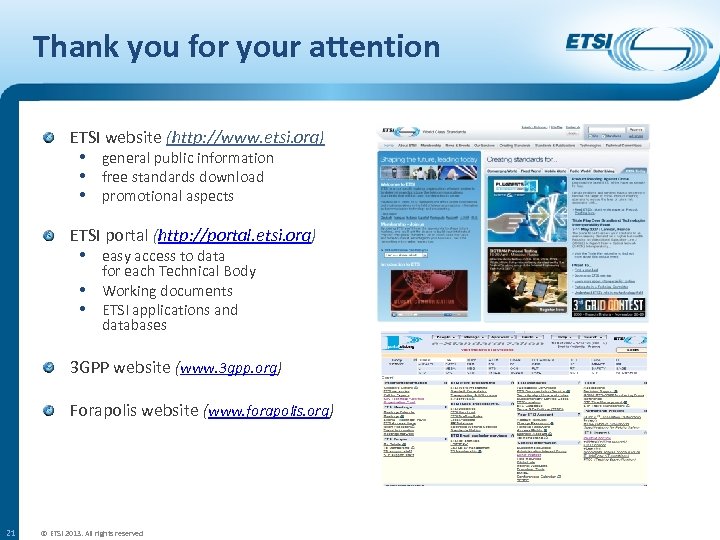
Task: Click 'Working documents' bullet text
Action: (167, 291)
